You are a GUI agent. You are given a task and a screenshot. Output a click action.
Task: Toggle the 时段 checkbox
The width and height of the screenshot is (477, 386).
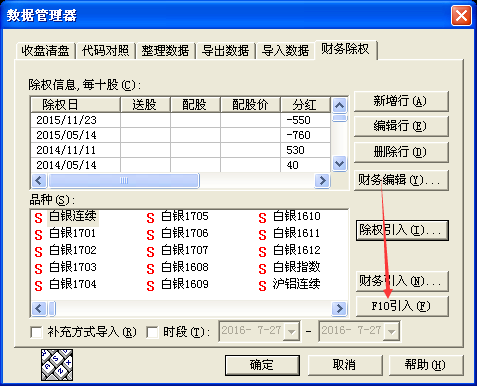click(x=152, y=332)
